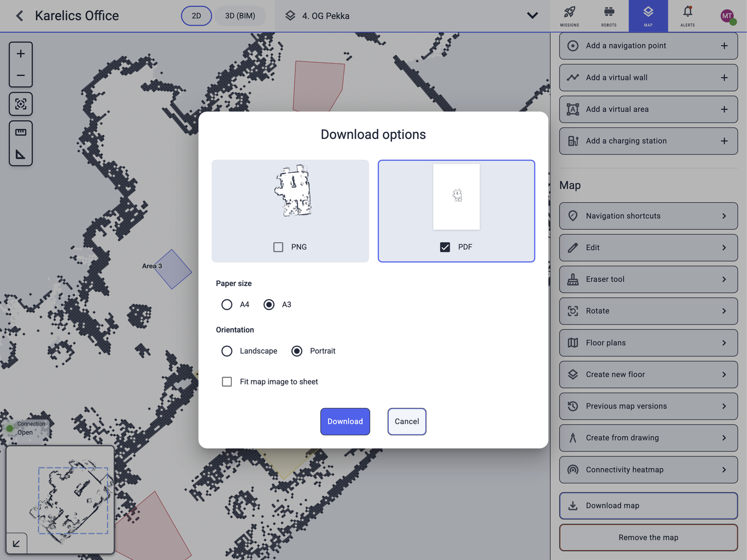This screenshot has height=560, width=747.
Task: Expand the Edit option chevron
Action: 724,248
